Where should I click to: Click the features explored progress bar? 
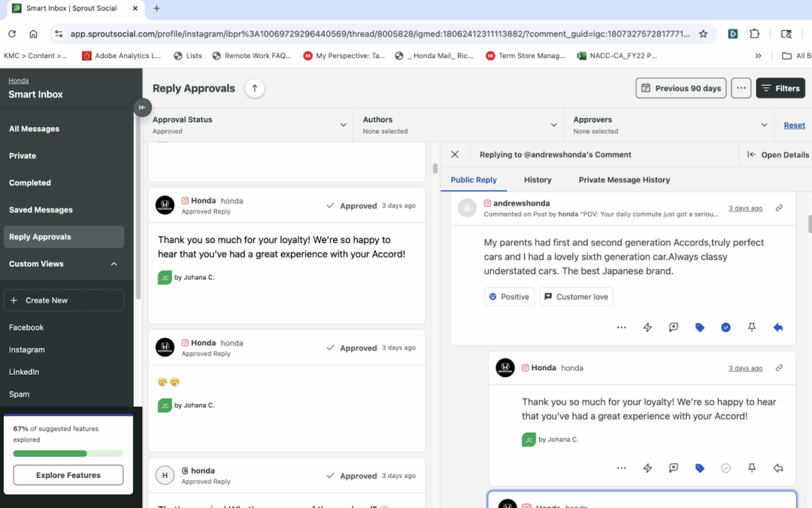(x=68, y=453)
